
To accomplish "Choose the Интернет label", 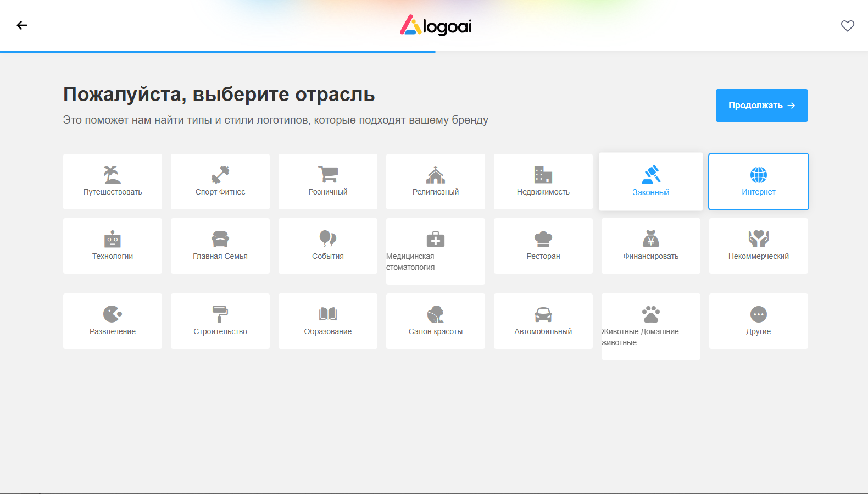I will click(759, 192).
